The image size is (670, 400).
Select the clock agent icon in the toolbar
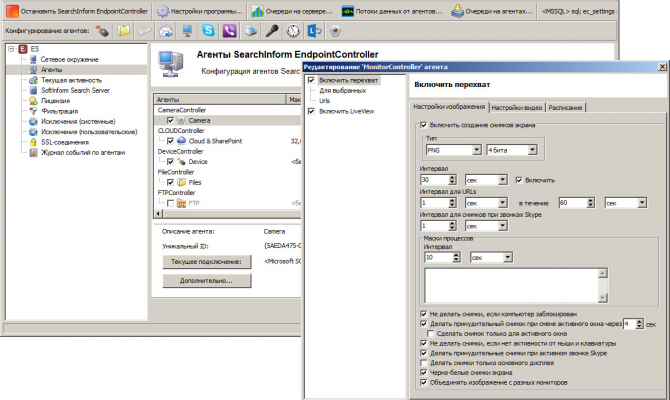[293, 31]
